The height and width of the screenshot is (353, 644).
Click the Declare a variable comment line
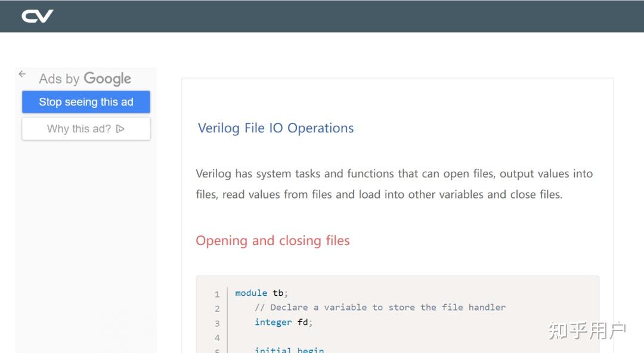coord(380,308)
